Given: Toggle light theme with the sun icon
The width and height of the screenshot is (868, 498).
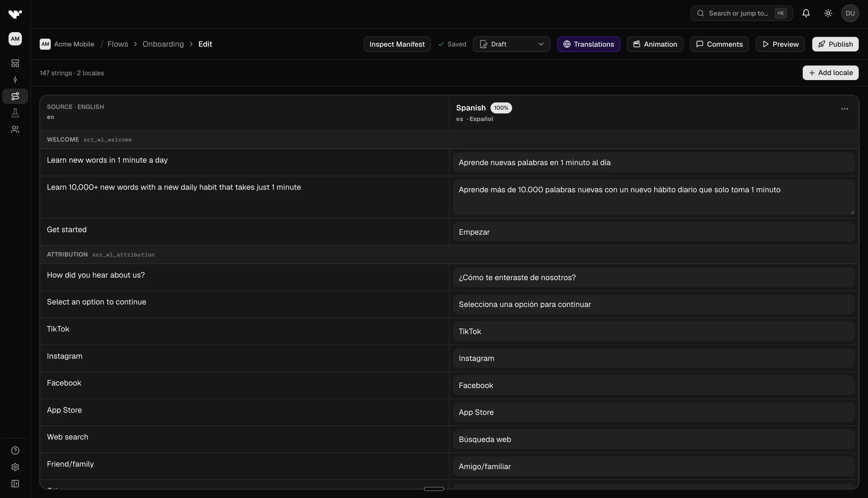Looking at the screenshot, I should (828, 13).
